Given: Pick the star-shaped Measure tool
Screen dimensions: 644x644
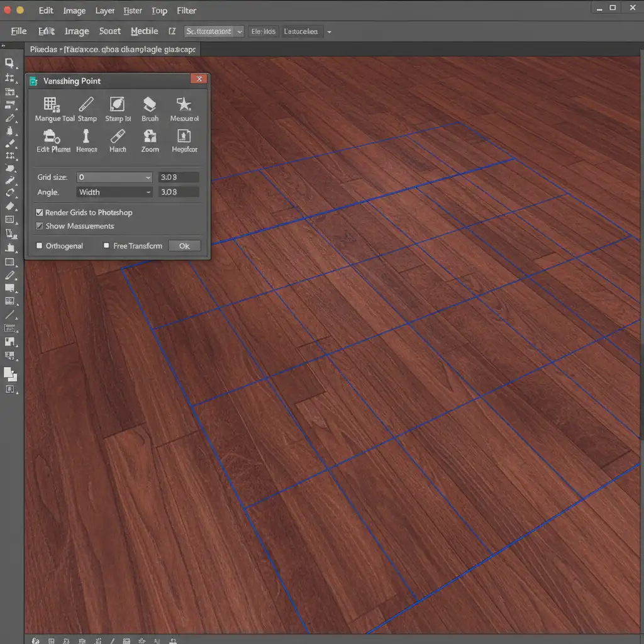Looking at the screenshot, I should [184, 104].
